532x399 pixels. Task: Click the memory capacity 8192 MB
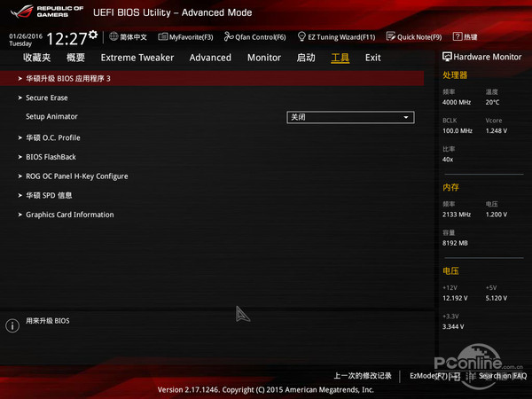tap(455, 243)
